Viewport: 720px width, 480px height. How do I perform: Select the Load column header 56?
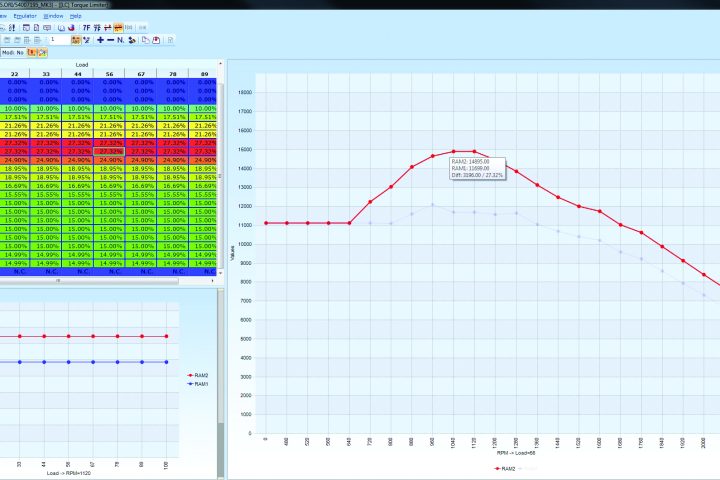(x=112, y=73)
